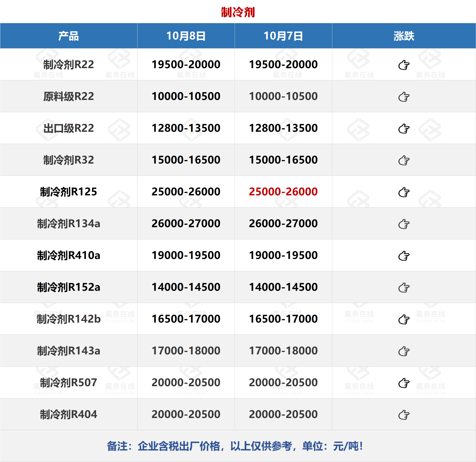Click the pointing hand icon in R22 refrigerant row
Viewport: 476px width, 462px height.
404,65
